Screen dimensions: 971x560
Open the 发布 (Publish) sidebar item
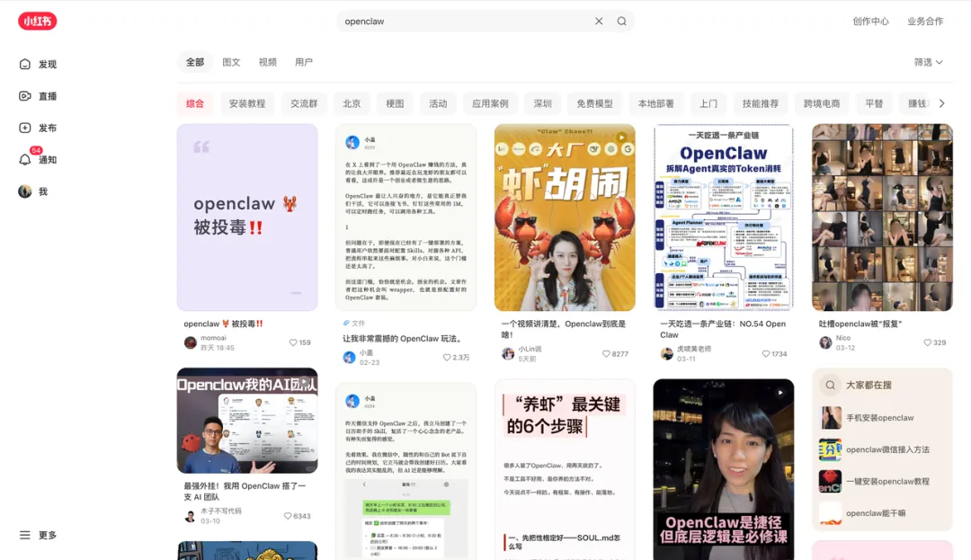pyautogui.click(x=38, y=128)
